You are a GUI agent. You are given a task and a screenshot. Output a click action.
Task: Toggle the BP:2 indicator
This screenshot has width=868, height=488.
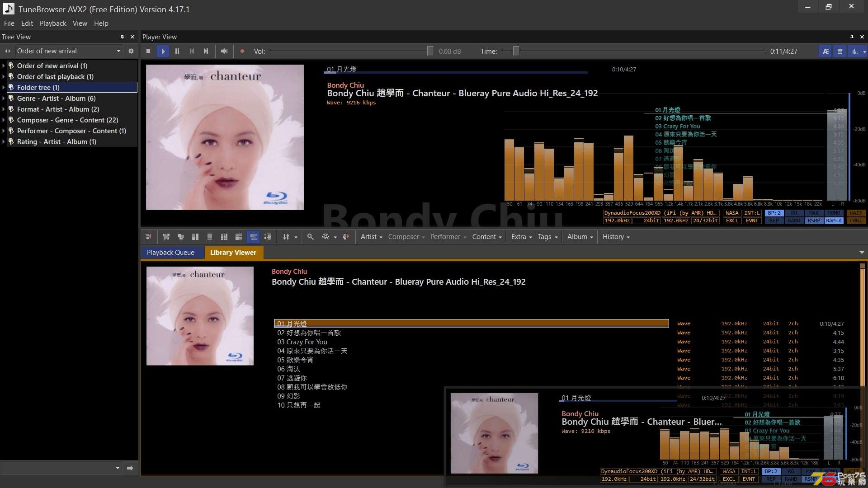pos(774,213)
